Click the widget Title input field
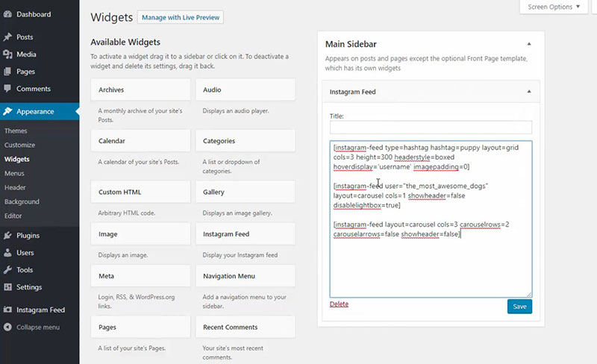Viewport: 597px width, 364px height. tap(431, 128)
